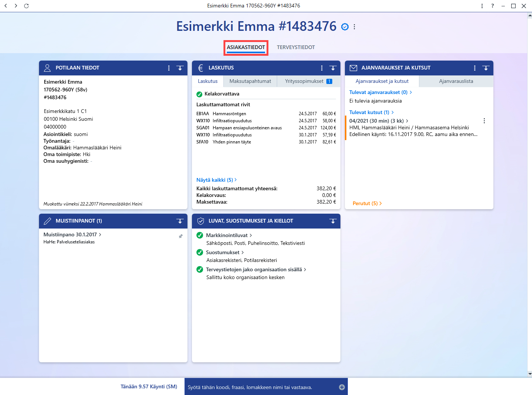532x395 pixels.
Task: Switch to the TERVEYSTIEDOT tab
Action: (x=296, y=47)
